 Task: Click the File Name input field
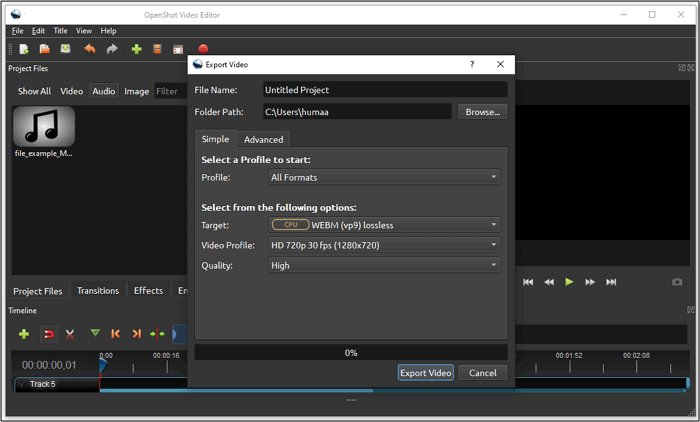pyautogui.click(x=385, y=90)
